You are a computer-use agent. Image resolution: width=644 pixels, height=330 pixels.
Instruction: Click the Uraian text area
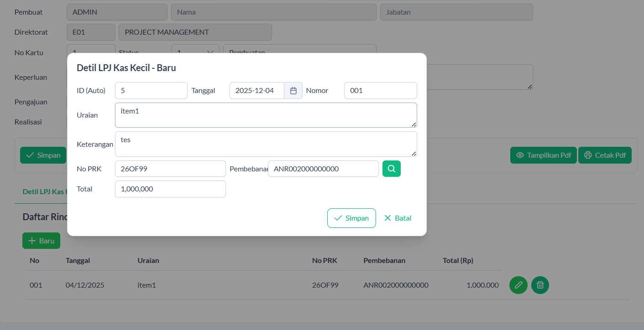click(266, 115)
